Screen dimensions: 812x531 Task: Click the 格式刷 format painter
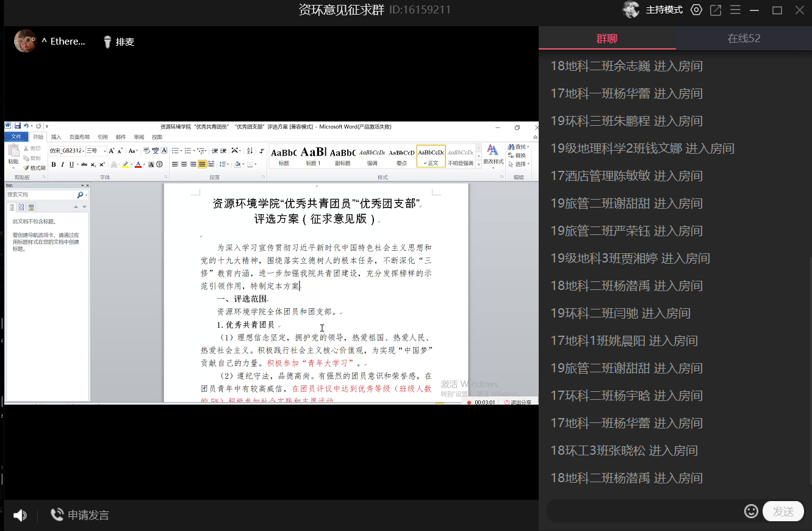click(x=34, y=168)
